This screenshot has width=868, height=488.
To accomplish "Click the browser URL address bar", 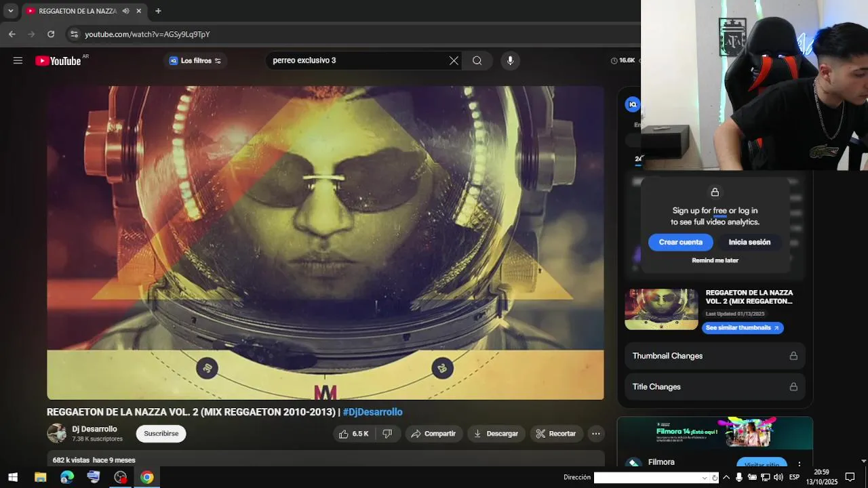I will coord(353,34).
